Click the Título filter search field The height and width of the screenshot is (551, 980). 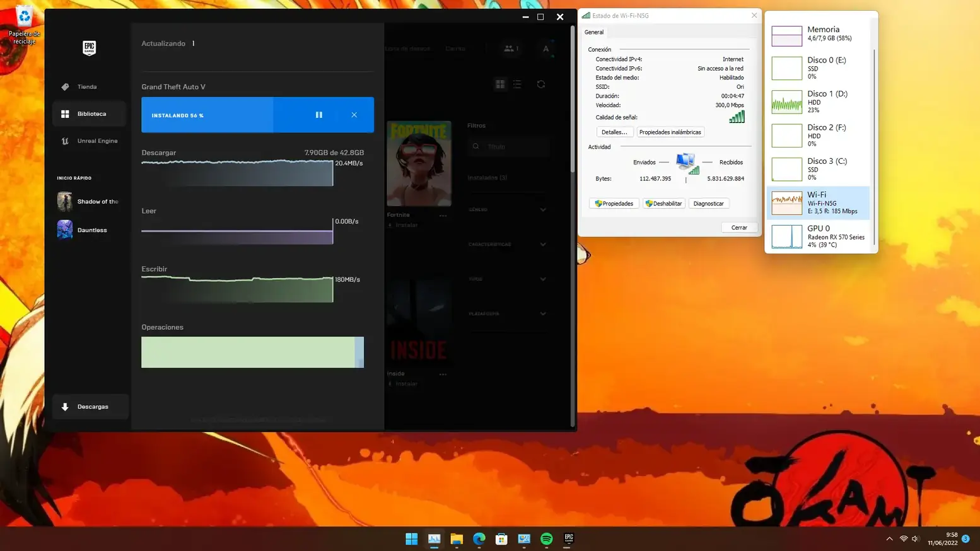pyautogui.click(x=508, y=146)
